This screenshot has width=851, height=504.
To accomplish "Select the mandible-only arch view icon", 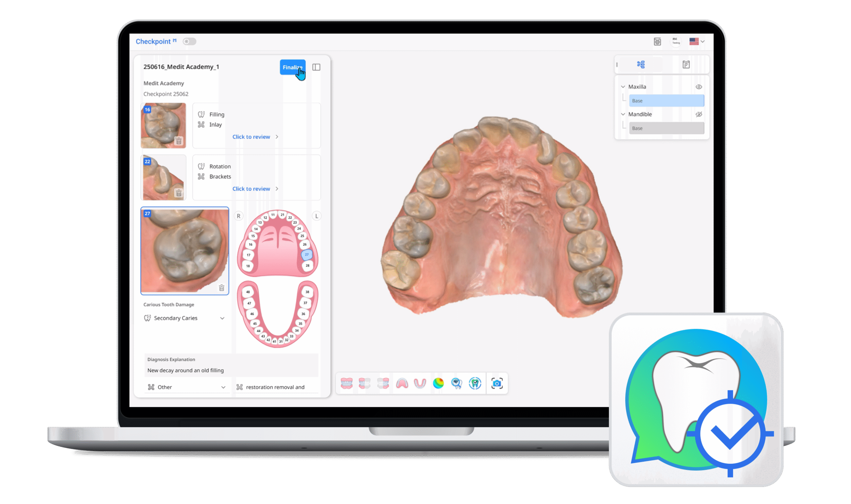I will click(420, 383).
